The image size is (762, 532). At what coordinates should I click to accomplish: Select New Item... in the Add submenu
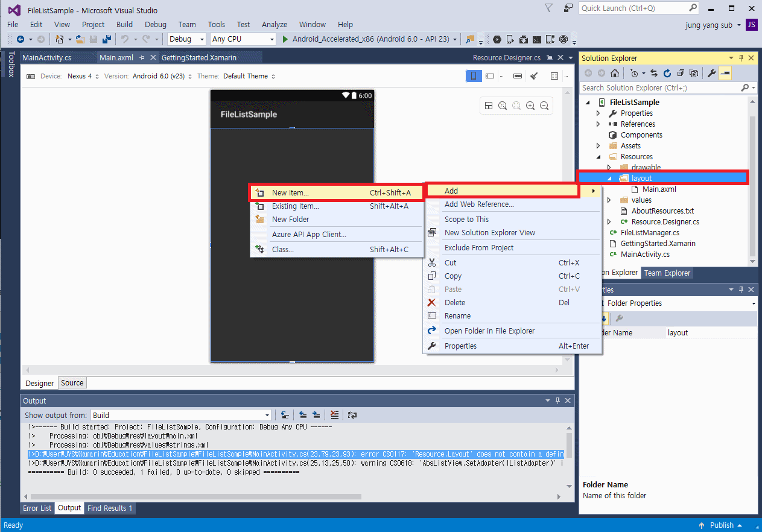click(x=337, y=192)
